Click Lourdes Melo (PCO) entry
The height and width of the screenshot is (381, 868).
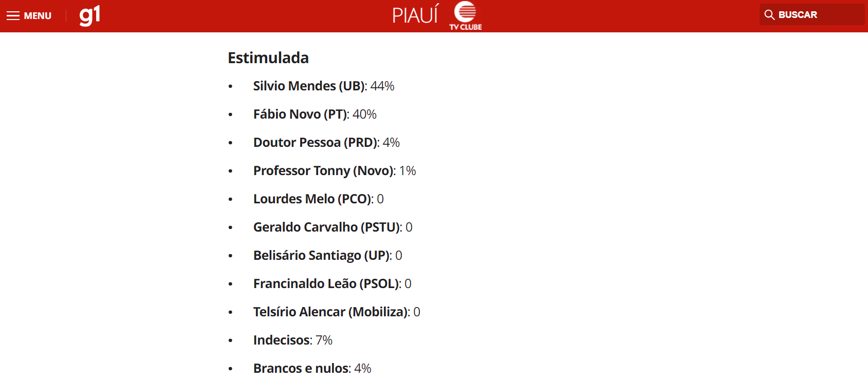tap(319, 199)
